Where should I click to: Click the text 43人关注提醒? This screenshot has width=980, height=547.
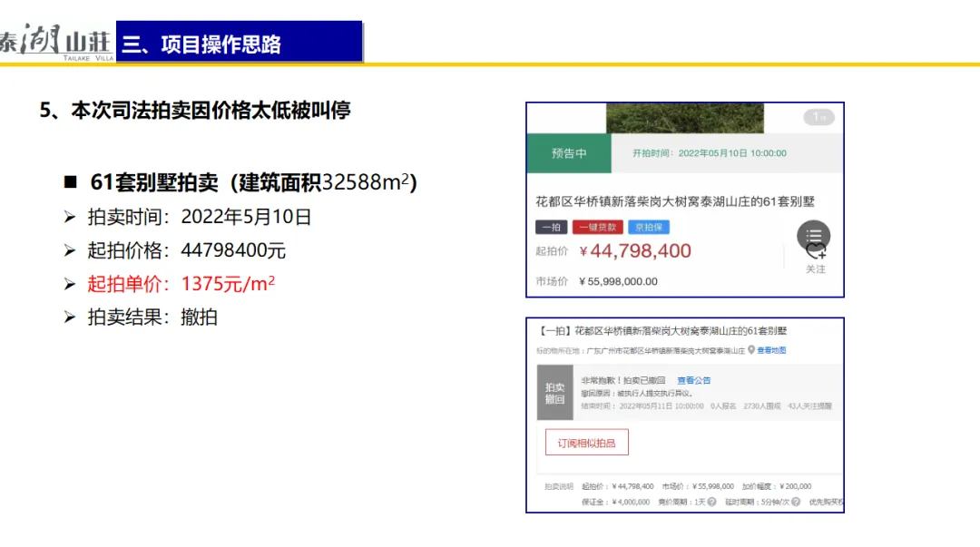pyautogui.click(x=810, y=406)
